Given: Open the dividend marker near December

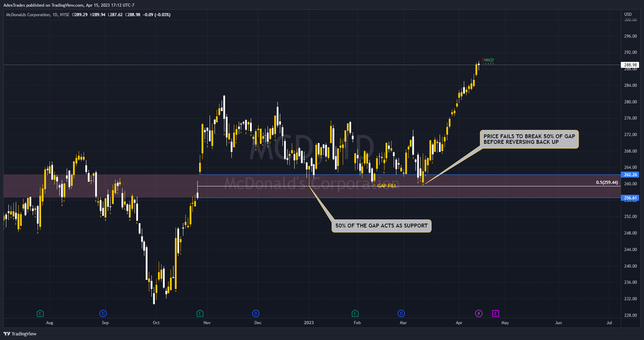Looking at the screenshot, I should [x=255, y=313].
